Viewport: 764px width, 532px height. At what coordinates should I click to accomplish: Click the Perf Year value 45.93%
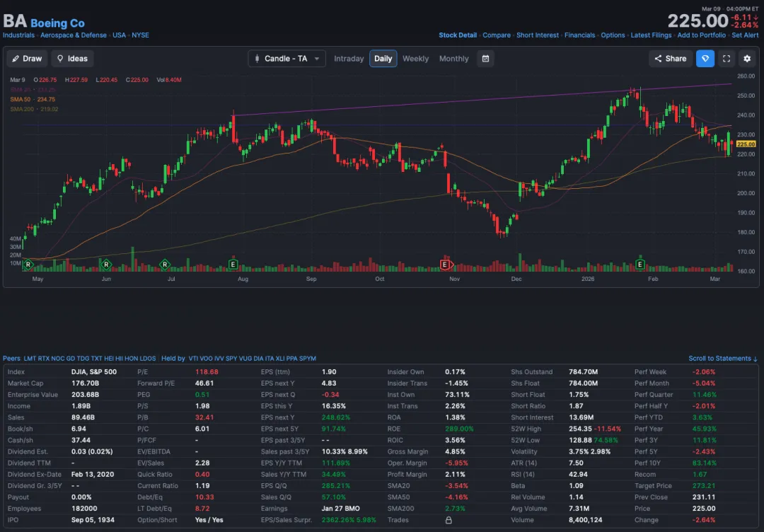(704, 429)
